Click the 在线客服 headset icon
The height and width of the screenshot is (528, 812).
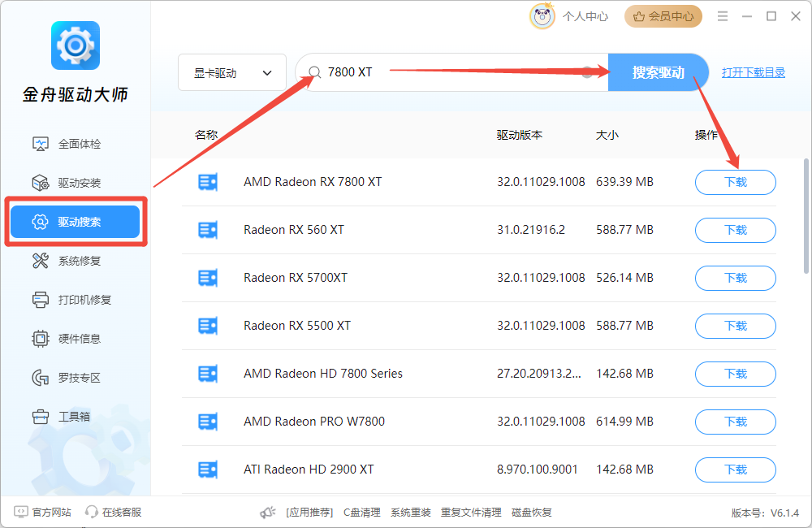[92, 513]
